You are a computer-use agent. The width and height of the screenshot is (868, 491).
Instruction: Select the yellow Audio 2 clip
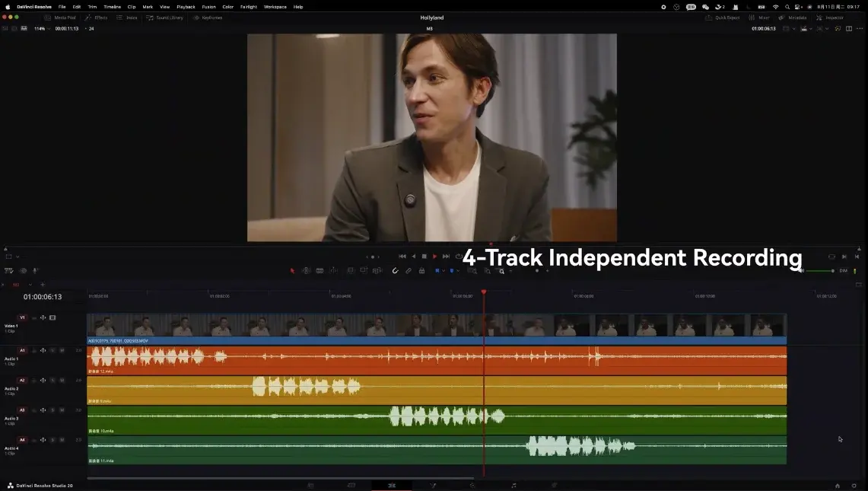click(x=437, y=391)
